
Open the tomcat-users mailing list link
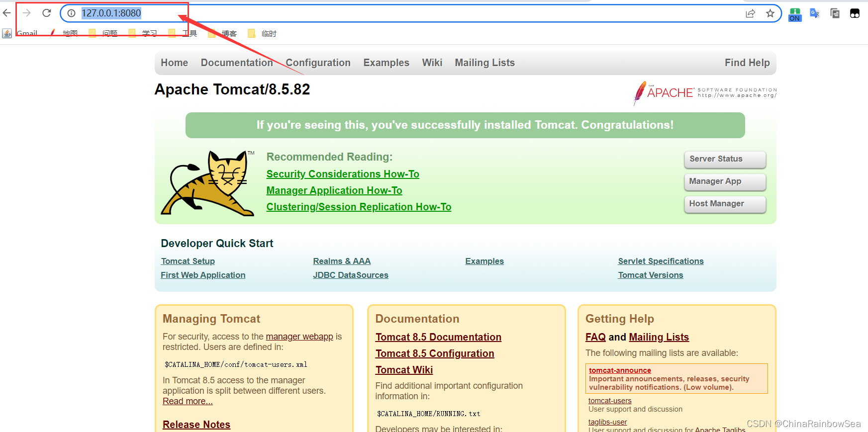(610, 401)
